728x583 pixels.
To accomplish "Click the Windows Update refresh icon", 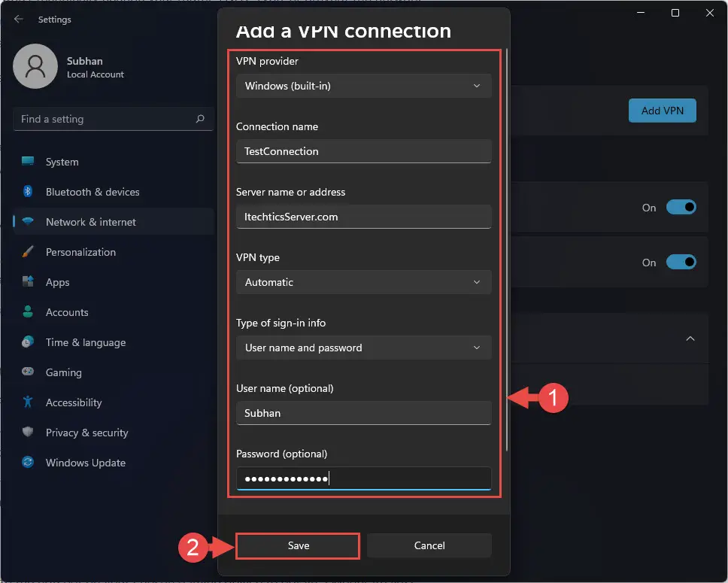I will (x=28, y=462).
